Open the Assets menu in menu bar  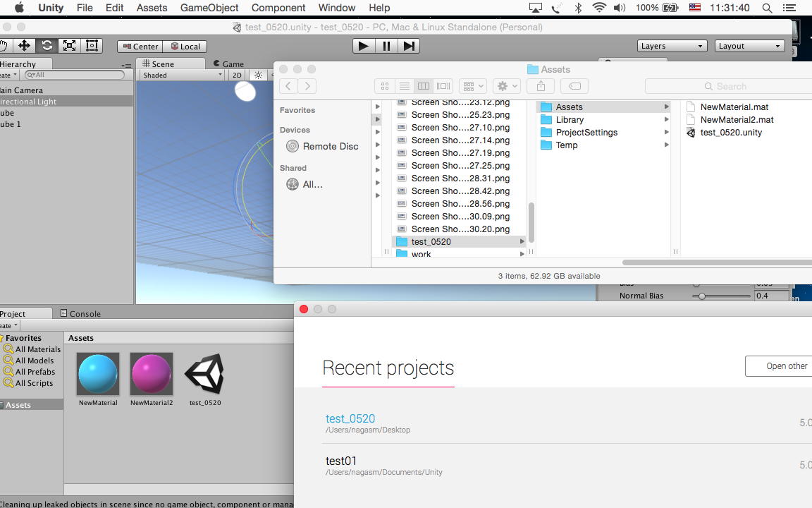pos(152,8)
